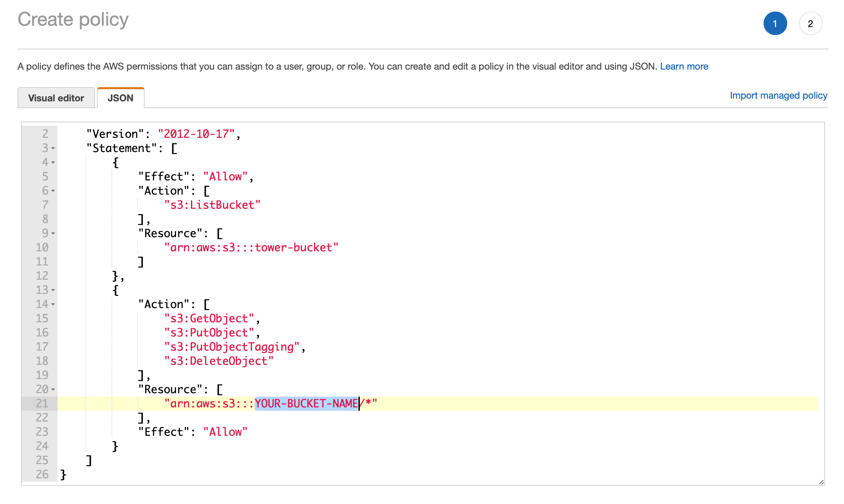844x504 pixels.
Task: Collapse the Action fold arrow on line 14
Action: pos(53,305)
